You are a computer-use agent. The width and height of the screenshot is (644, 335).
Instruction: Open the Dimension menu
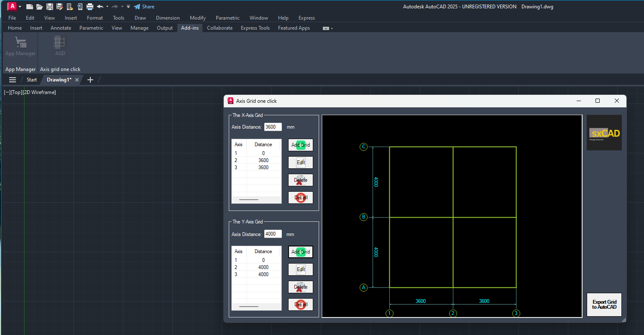pos(168,18)
